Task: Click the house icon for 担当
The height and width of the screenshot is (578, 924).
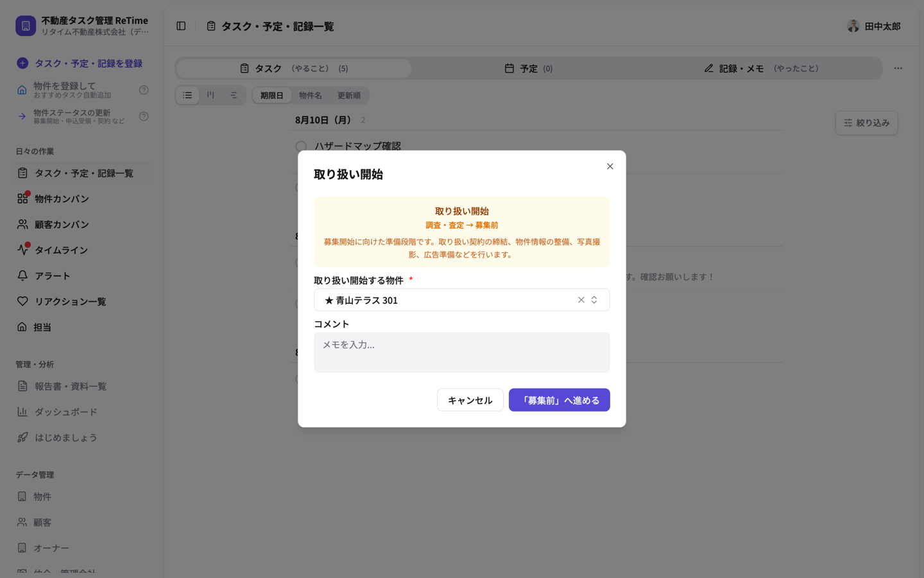Action: [x=22, y=327]
